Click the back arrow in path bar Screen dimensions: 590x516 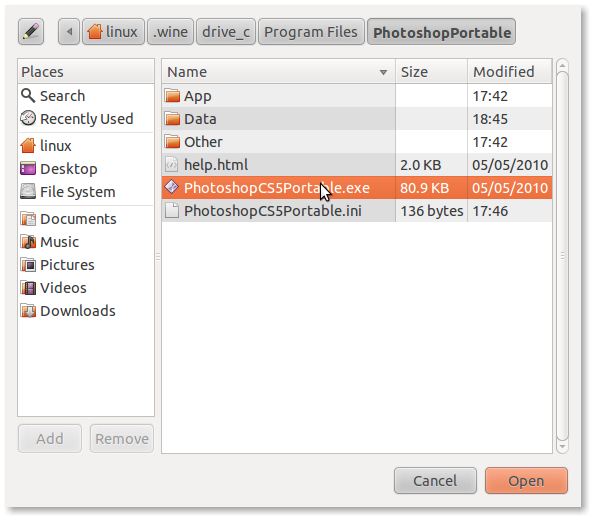coord(69,32)
